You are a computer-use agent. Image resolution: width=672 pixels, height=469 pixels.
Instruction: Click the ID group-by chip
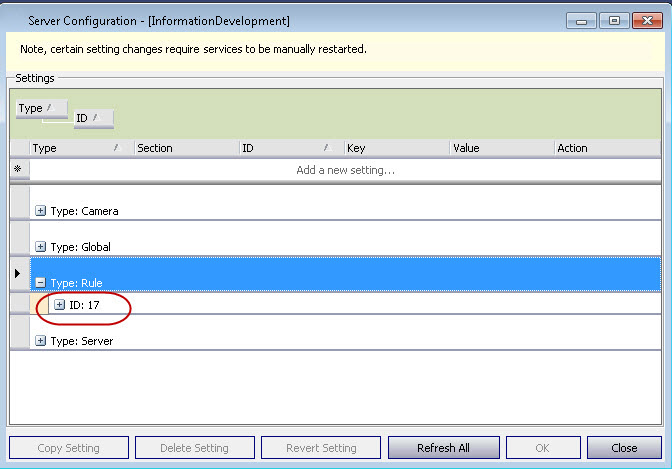93,118
